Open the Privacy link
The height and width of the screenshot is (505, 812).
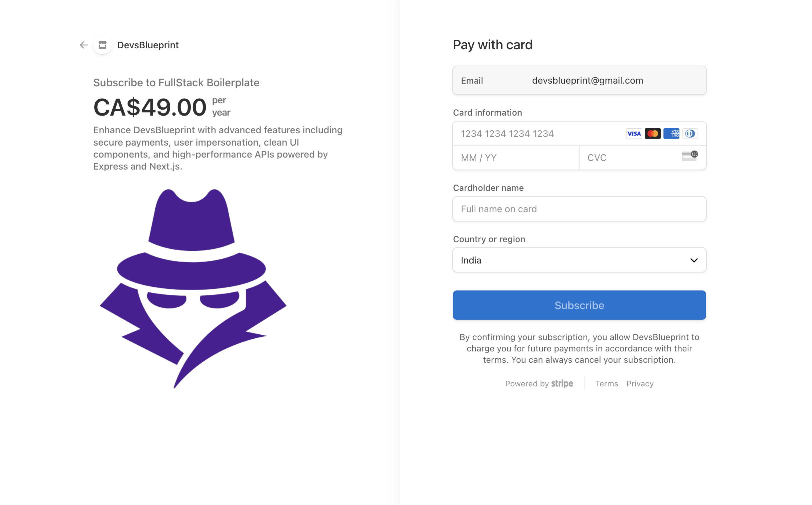tap(640, 383)
